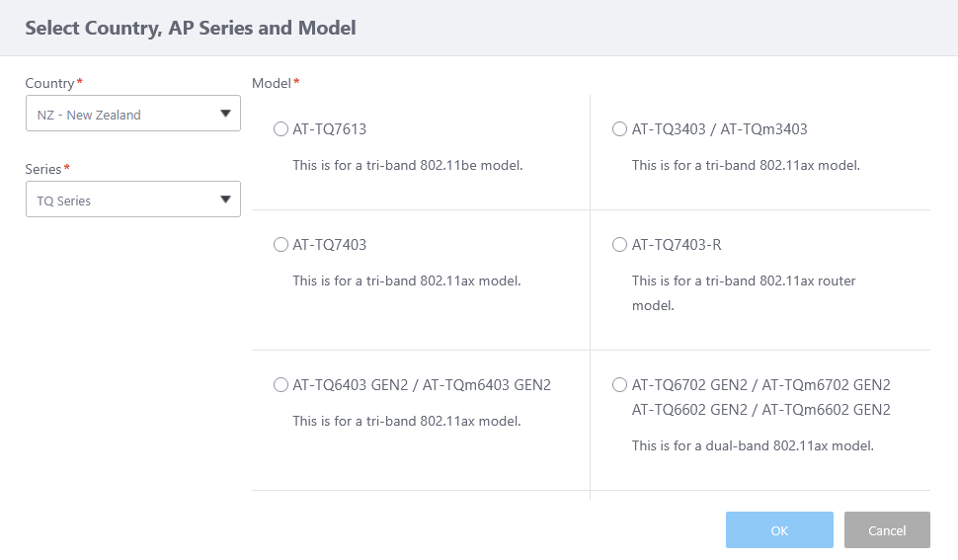Choose the AT-TQ3403 / AT-TQm3403 model option

619,129
